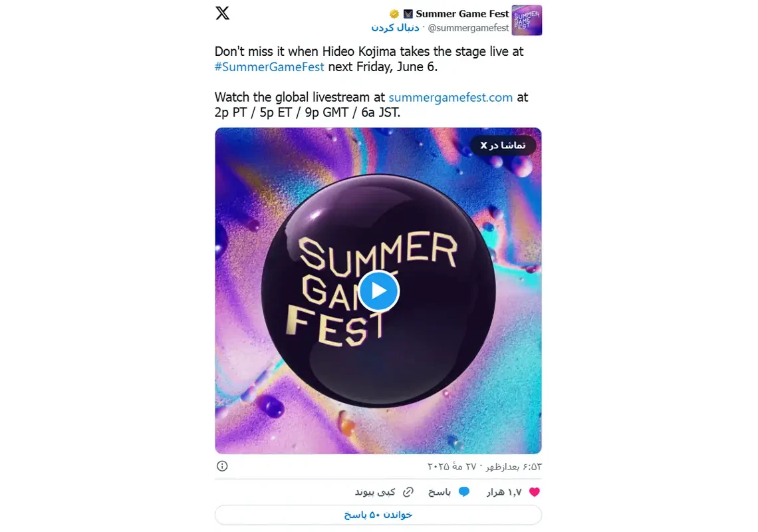Play the Summer Game Fest video
Viewport: 758px width, 532px height.
(378, 291)
